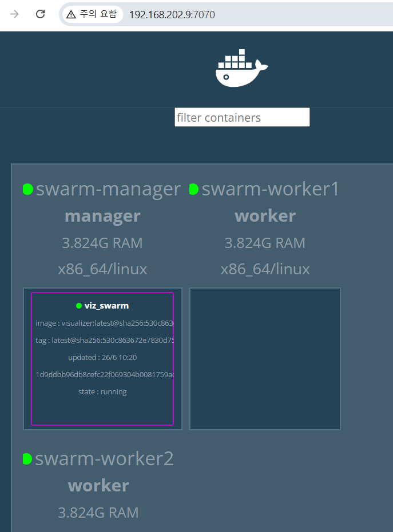Select the address bar URL 192.168.202.9:7070
Image resolution: width=393 pixels, height=532 pixels.
[x=172, y=15]
